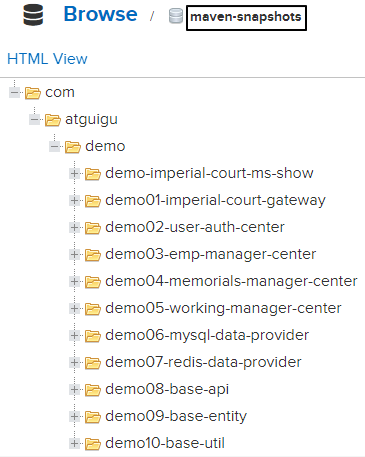365x457 pixels.
Task: Select maven-snapshots repository name
Action: pos(246,17)
